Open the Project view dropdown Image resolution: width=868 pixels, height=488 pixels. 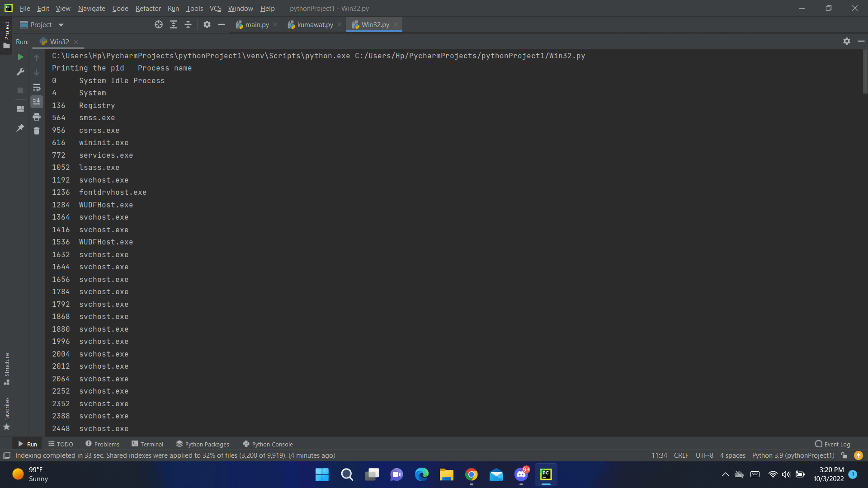point(61,24)
